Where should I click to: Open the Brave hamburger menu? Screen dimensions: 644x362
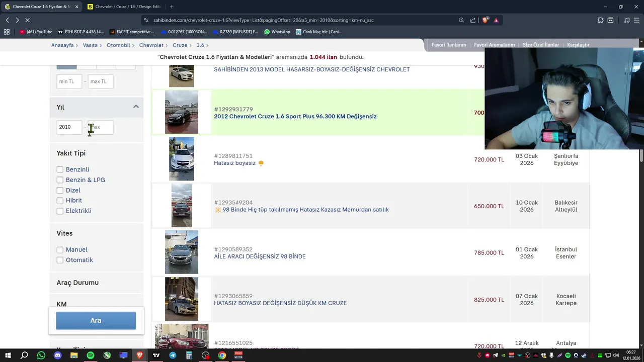pos(636,20)
